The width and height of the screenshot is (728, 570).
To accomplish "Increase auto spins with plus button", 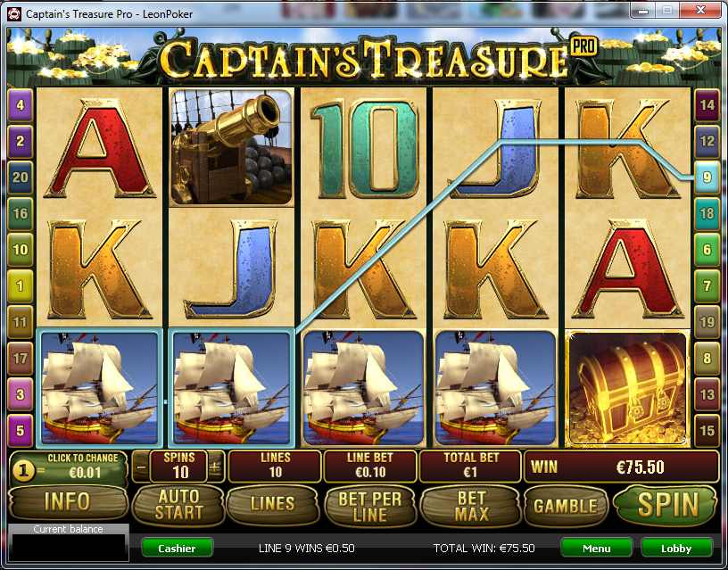I will (214, 467).
